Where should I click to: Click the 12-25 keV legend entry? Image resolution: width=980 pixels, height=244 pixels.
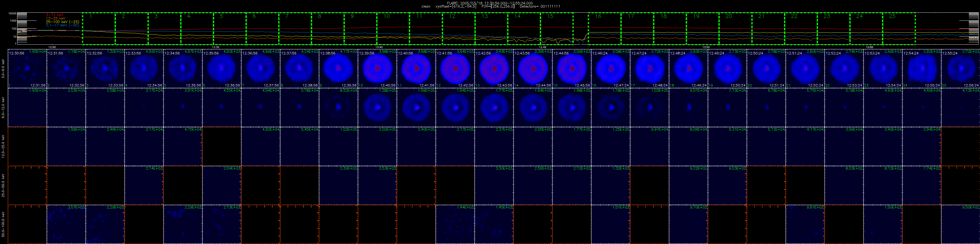pos(55,18)
